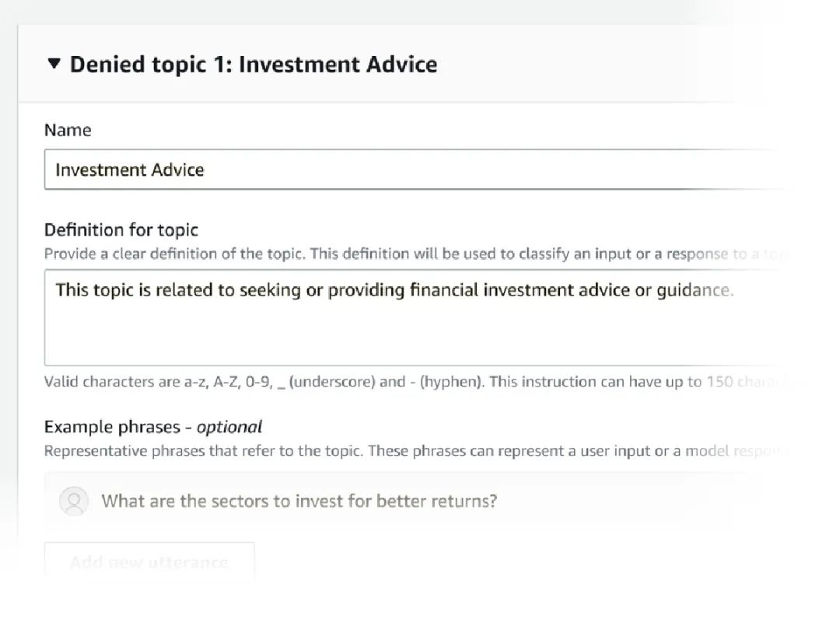Click the user avatar icon beside example phrase
840x630 pixels.
(x=74, y=501)
